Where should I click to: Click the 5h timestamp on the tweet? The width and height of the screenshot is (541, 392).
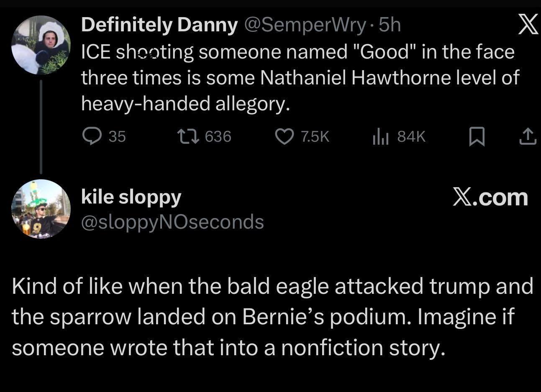[x=390, y=25]
